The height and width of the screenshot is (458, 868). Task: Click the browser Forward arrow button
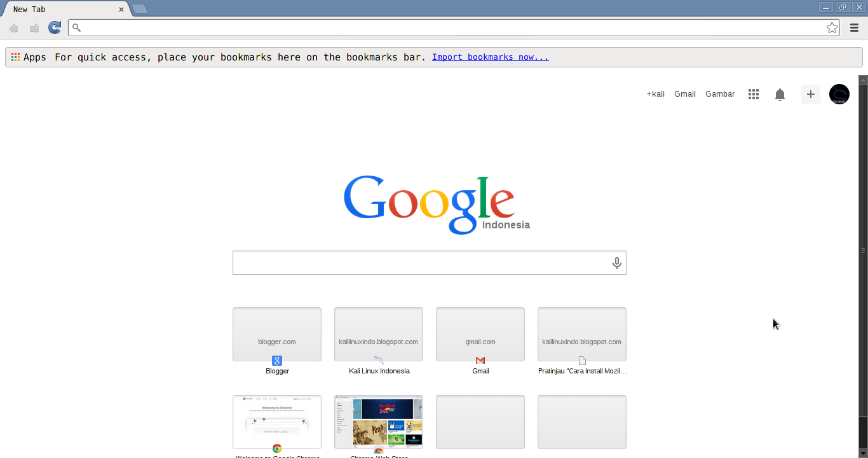34,28
